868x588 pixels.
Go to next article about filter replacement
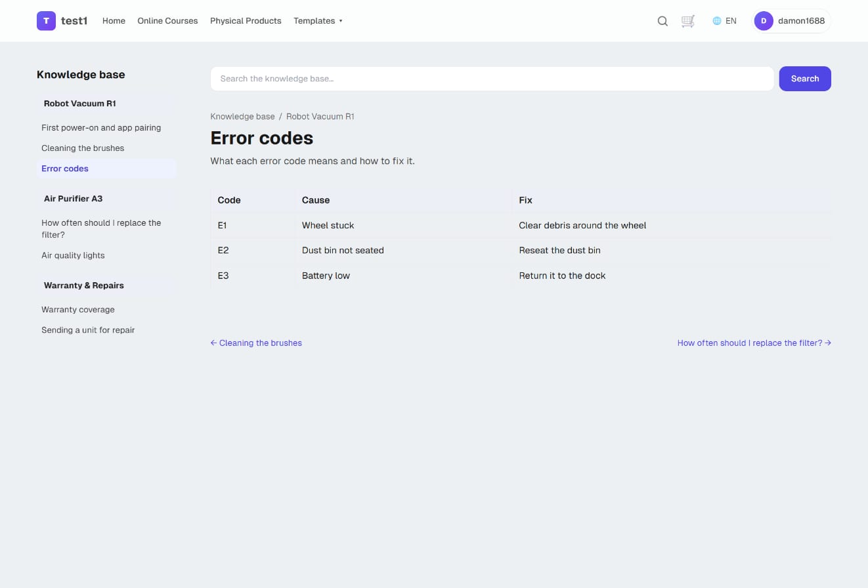[754, 343]
